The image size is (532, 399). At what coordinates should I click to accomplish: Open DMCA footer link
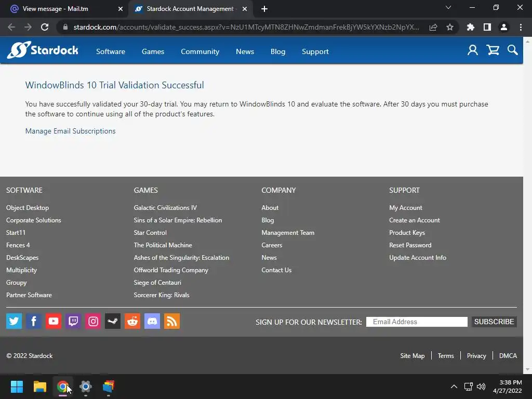pos(508,355)
